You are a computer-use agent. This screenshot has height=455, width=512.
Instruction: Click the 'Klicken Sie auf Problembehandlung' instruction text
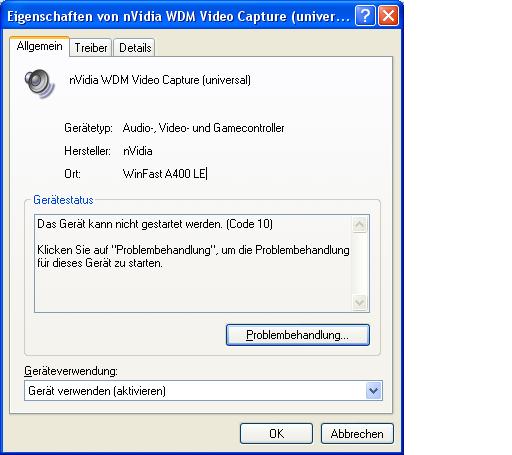point(193,256)
